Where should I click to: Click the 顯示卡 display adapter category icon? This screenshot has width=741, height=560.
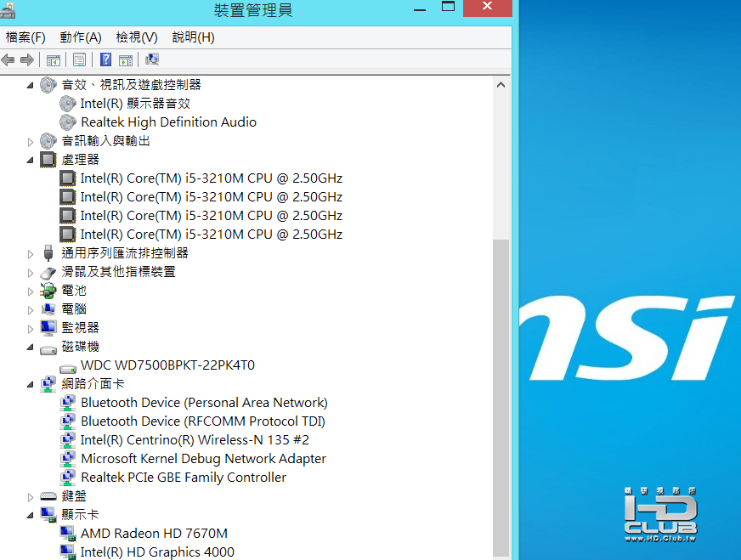pyautogui.click(x=48, y=515)
